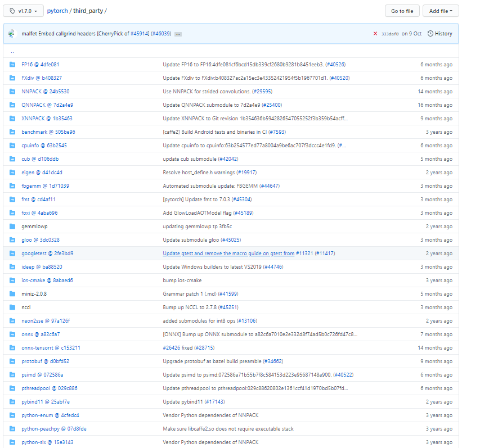Click '16 months ago' in QNNPACK row
480x448 pixels.
click(435, 105)
